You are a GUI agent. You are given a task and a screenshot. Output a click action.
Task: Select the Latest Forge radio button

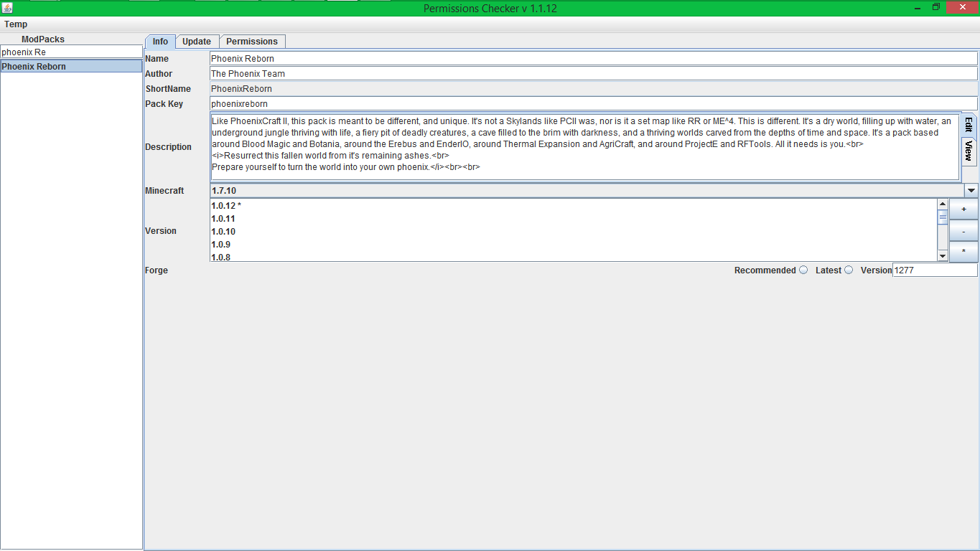point(849,270)
